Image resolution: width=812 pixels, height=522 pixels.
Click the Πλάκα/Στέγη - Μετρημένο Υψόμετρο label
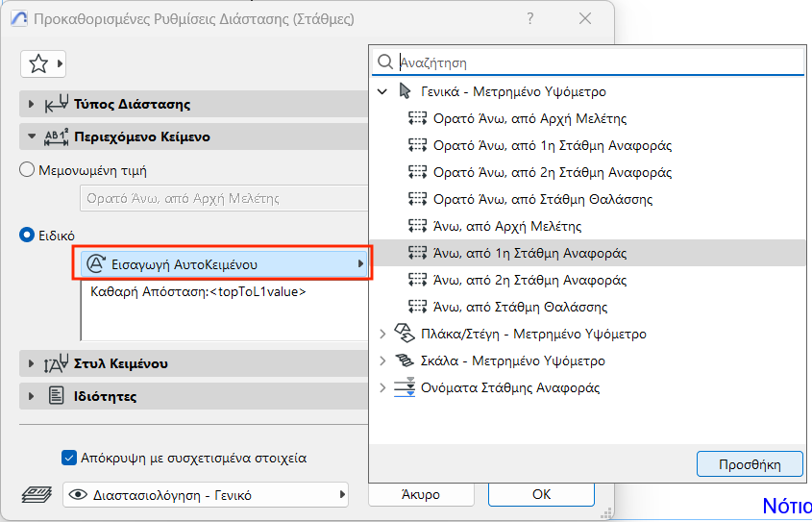pyautogui.click(x=533, y=334)
